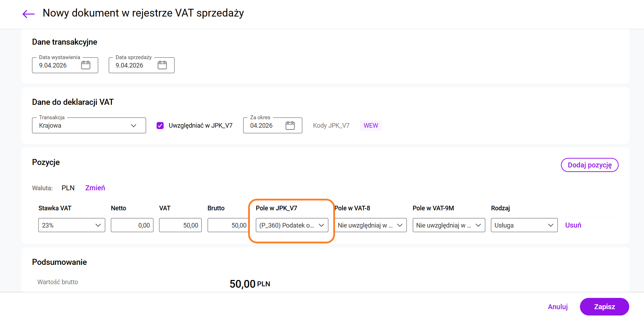Cancel with the Anuluj button
This screenshot has height=319, width=644.
coord(558,307)
